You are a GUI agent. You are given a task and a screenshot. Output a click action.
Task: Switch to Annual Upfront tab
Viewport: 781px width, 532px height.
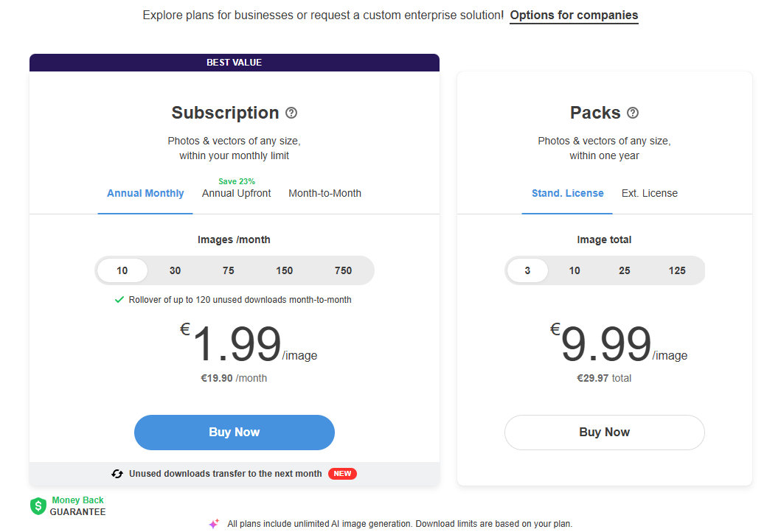point(237,193)
